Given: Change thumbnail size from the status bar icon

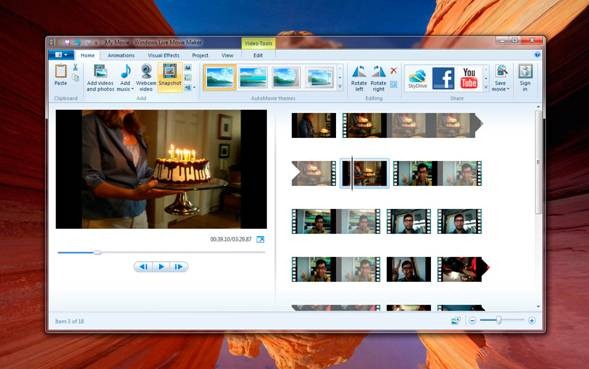Looking at the screenshot, I should (x=456, y=321).
